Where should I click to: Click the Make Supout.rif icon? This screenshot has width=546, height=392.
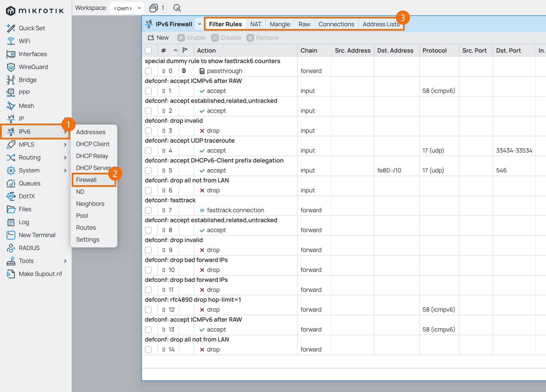[11, 274]
